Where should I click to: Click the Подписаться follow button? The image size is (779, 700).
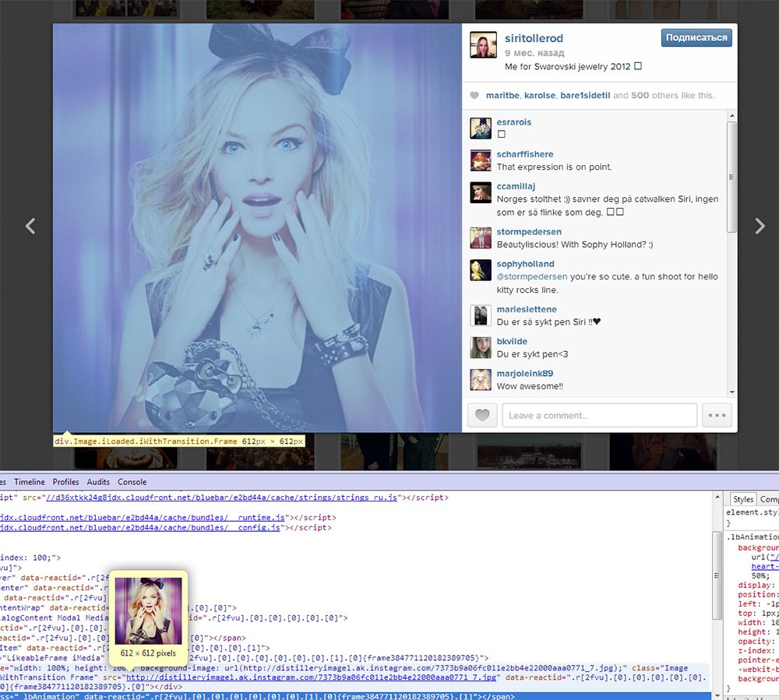click(696, 37)
